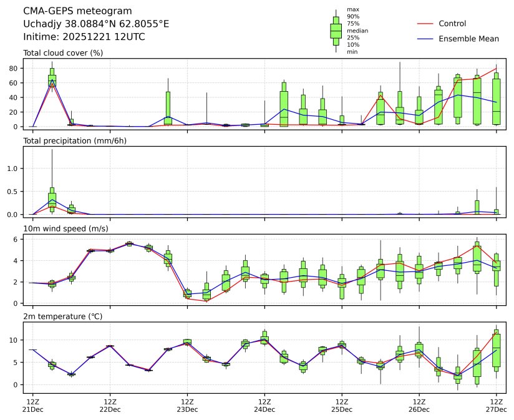Image resolution: width=514 pixels, height=420 pixels.
Task: Click the 'Control' legend label
Action: pos(452,24)
